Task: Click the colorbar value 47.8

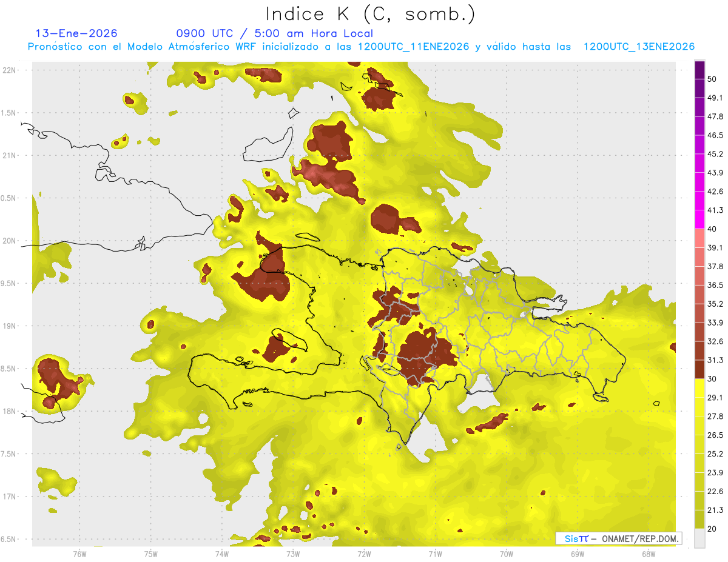Action: coord(715,116)
